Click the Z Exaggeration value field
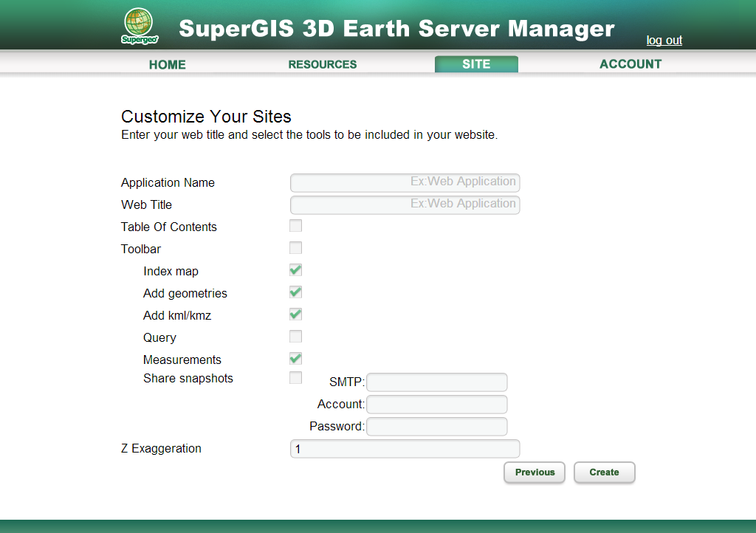Viewport: 756px width, 533px height. [x=405, y=449]
